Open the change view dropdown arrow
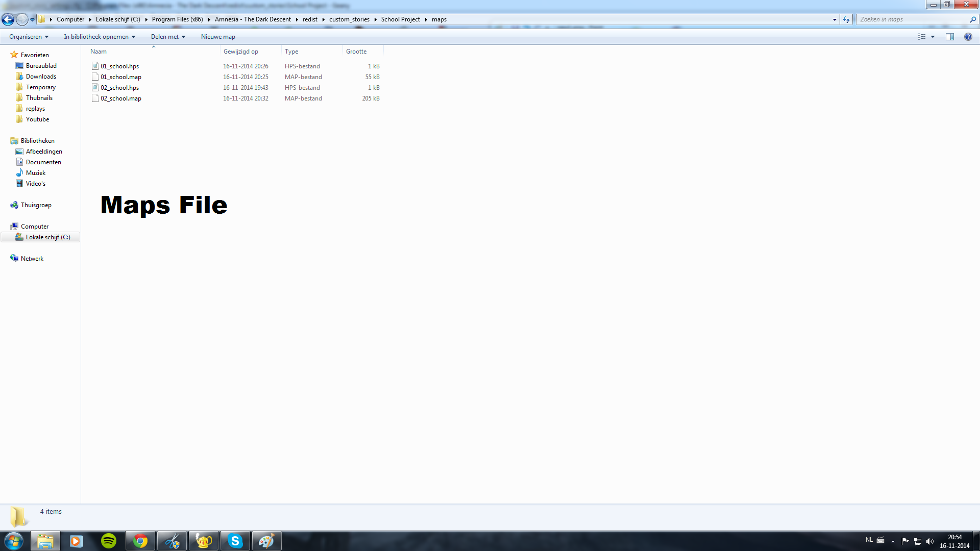The image size is (980, 551). click(933, 37)
